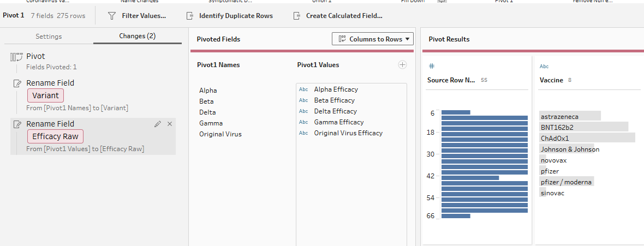Click the Abc icon beside Alpha Efficacy
The height and width of the screenshot is (246, 644).
pyautogui.click(x=303, y=89)
